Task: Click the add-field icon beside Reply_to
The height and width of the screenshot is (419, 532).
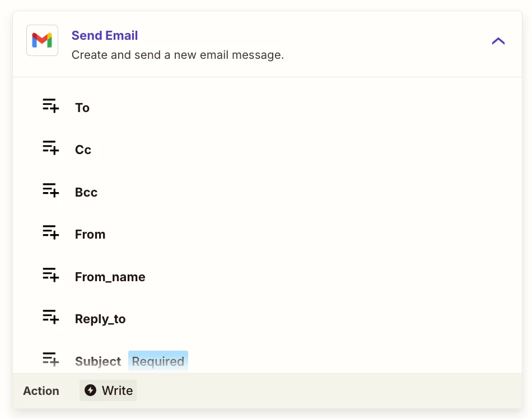Action: [50, 317]
